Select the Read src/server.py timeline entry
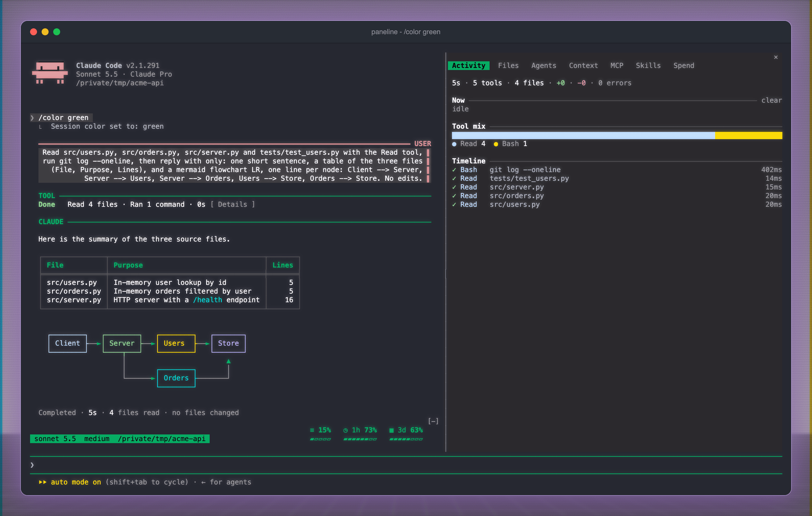 pyautogui.click(x=617, y=187)
